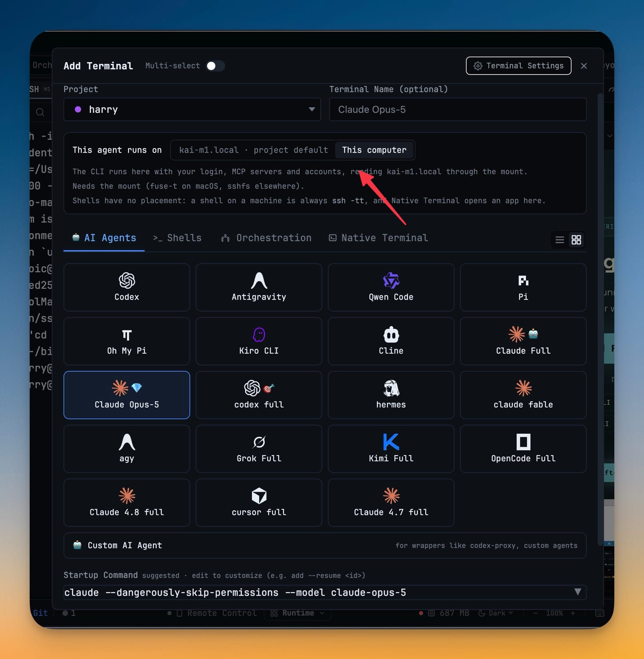644x659 pixels.
Task: Choose the claude fable agent
Action: 523,395
